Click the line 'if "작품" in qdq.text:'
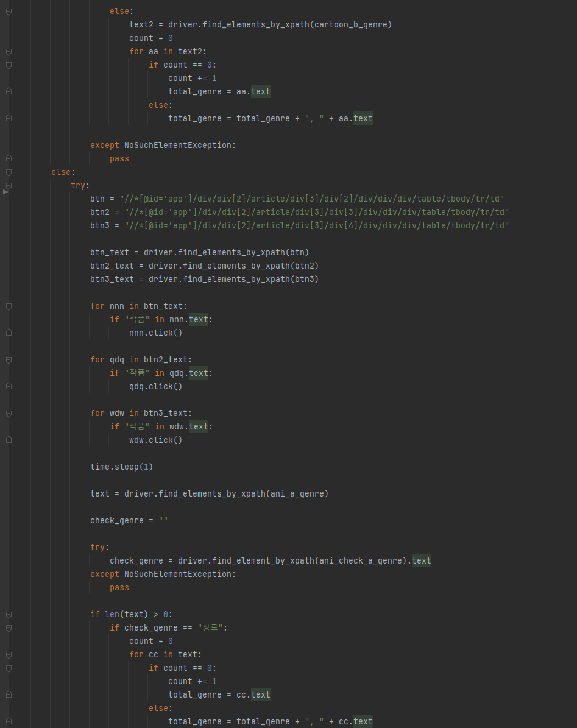 tap(161, 373)
